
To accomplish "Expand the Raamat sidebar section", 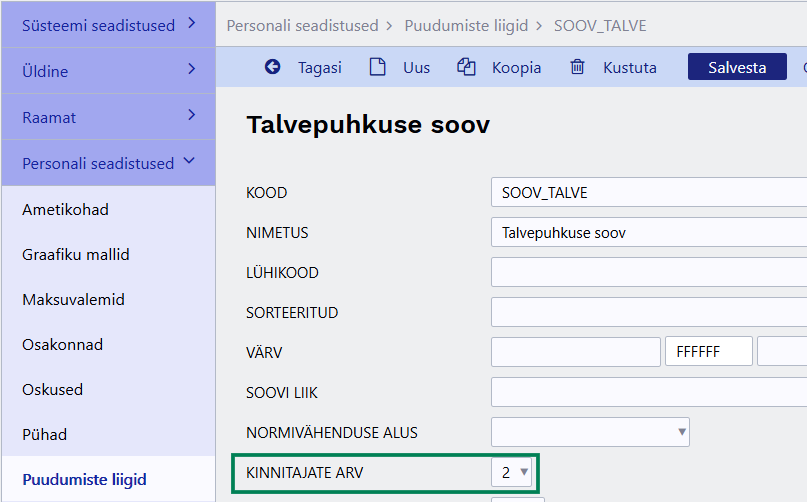I will tap(108, 117).
